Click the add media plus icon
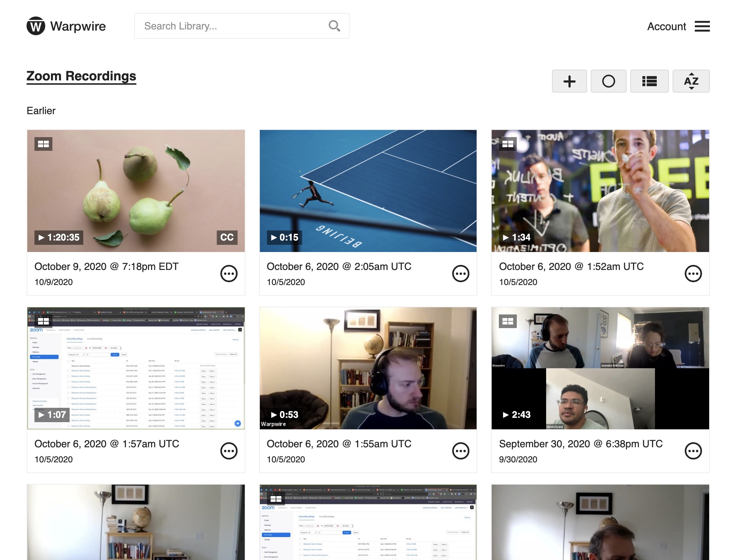The height and width of the screenshot is (560, 735). (x=569, y=81)
